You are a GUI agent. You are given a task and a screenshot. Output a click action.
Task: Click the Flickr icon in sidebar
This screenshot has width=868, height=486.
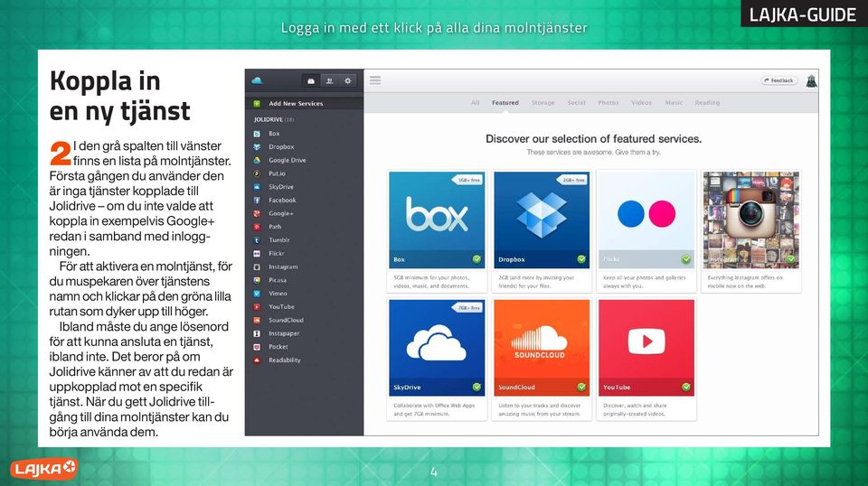(x=257, y=253)
